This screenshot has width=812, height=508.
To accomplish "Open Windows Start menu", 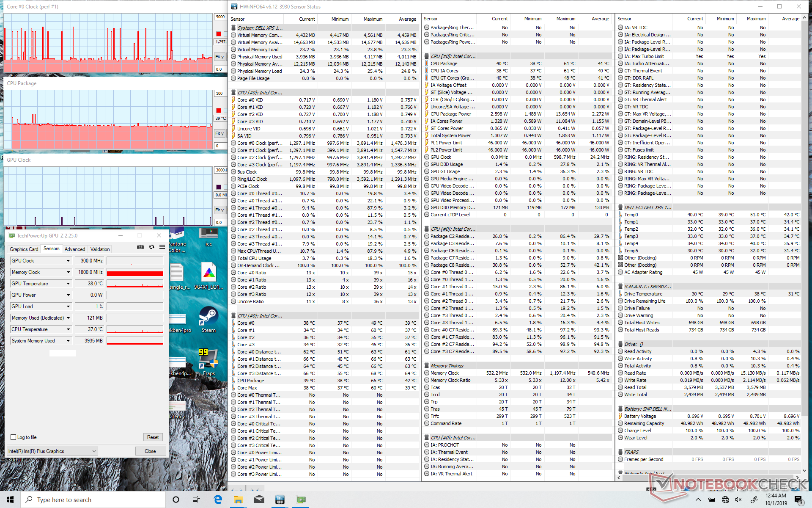I will click(10, 500).
